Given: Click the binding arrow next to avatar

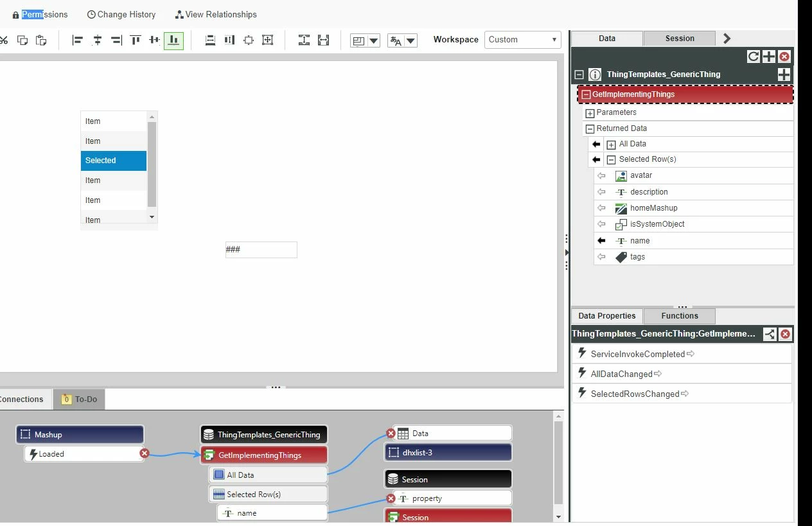Looking at the screenshot, I should pos(601,175).
